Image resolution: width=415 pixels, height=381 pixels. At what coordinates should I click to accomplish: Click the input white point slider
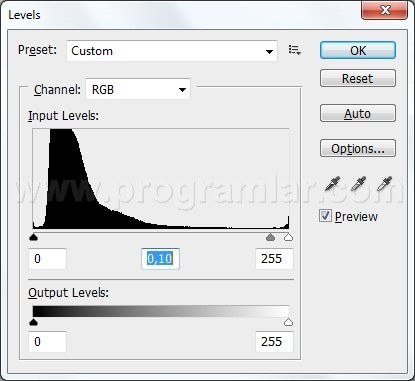[x=288, y=237]
